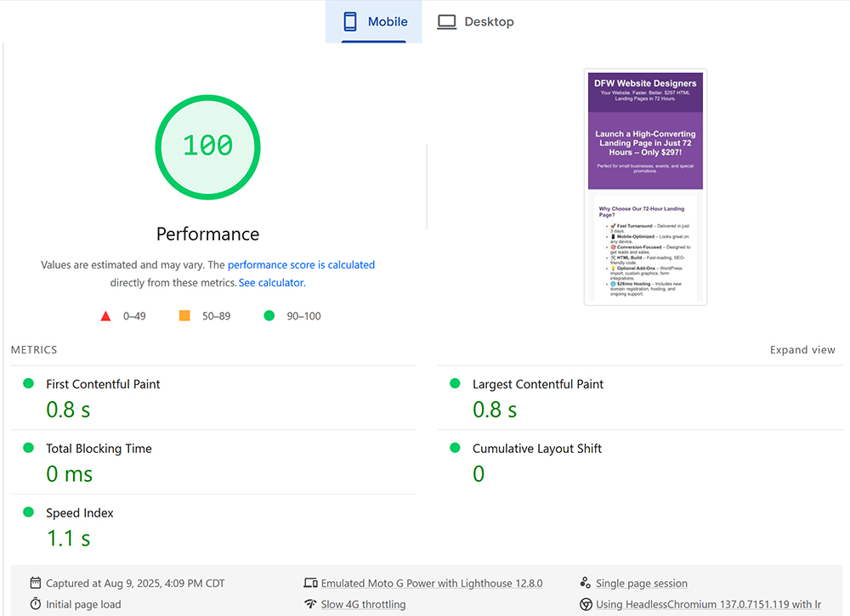This screenshot has width=850, height=616.
Task: Click the Single page session link
Action: [642, 583]
